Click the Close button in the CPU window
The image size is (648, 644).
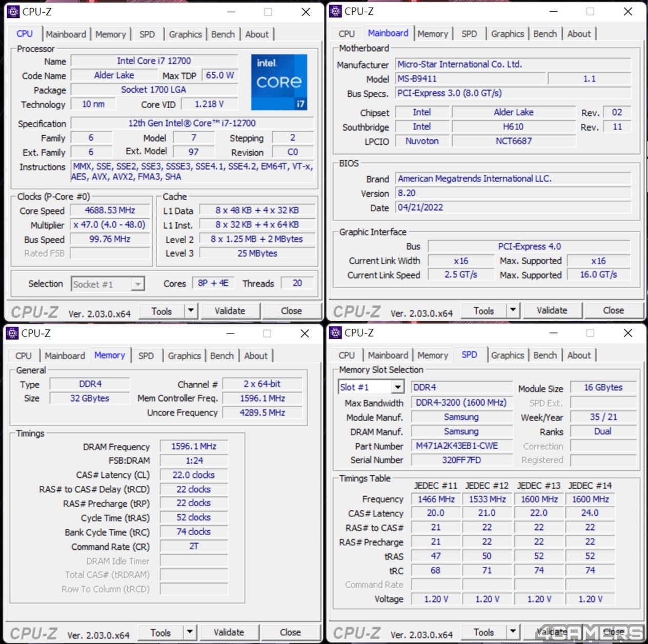pyautogui.click(x=291, y=311)
